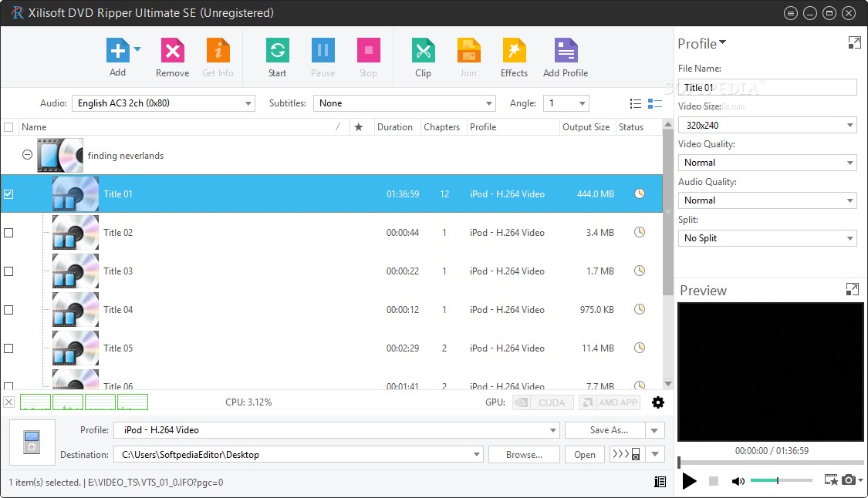Click the Browse... button
Viewport: 868px width, 498px height.
coord(524,455)
